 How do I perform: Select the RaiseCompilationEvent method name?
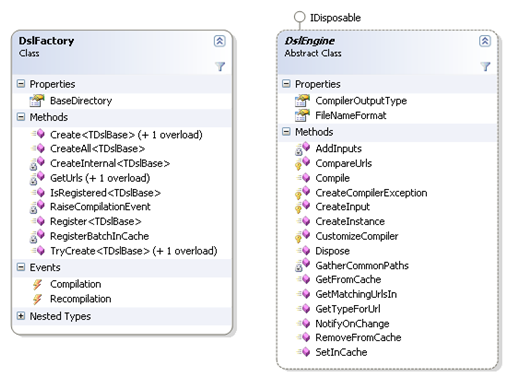(x=100, y=207)
